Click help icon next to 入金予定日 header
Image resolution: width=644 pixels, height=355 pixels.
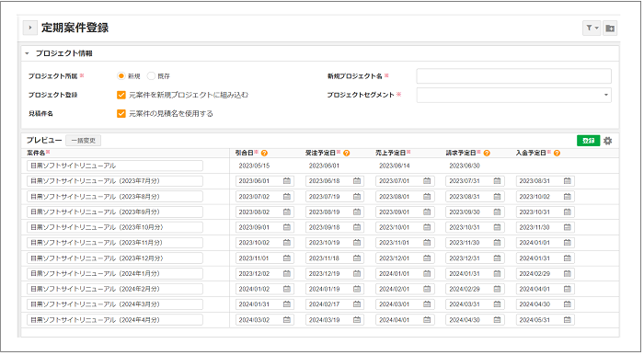coord(557,153)
